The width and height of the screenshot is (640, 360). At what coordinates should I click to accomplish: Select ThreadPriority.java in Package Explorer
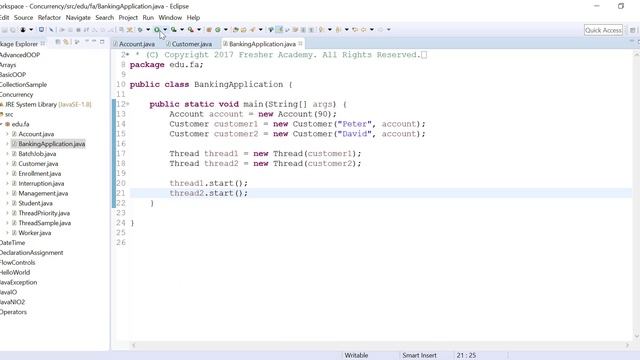click(44, 213)
